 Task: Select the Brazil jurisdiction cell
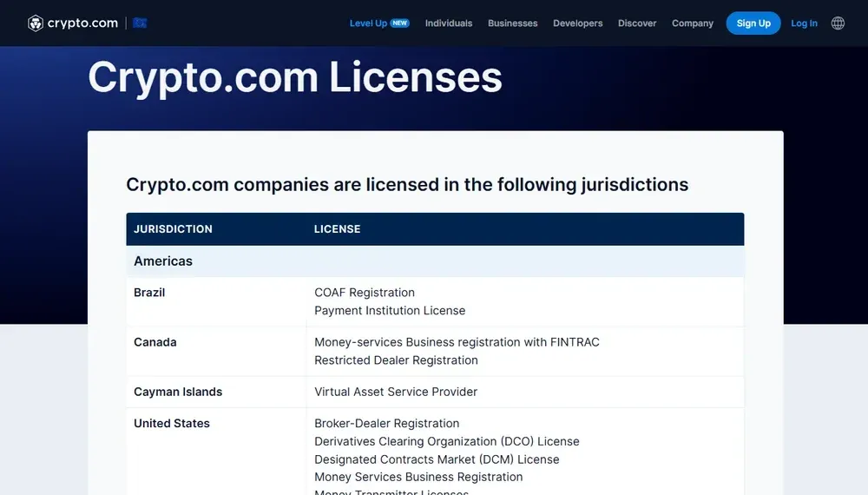coord(216,301)
